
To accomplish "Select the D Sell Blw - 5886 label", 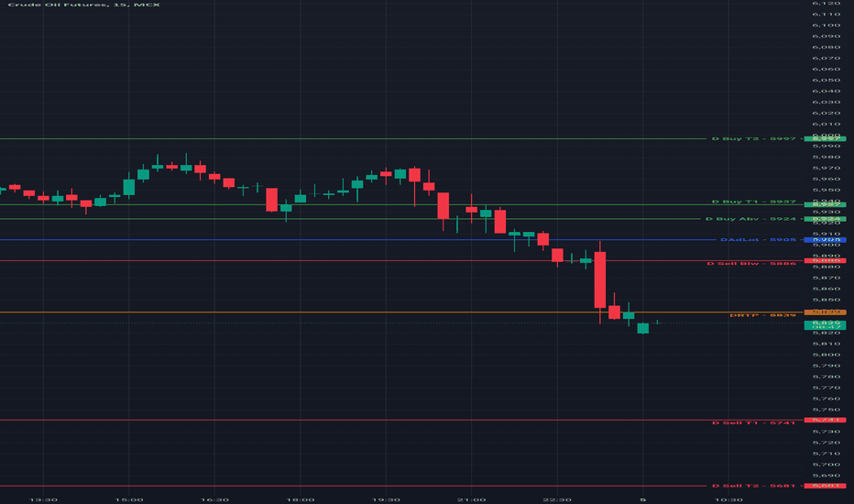I will click(x=751, y=264).
